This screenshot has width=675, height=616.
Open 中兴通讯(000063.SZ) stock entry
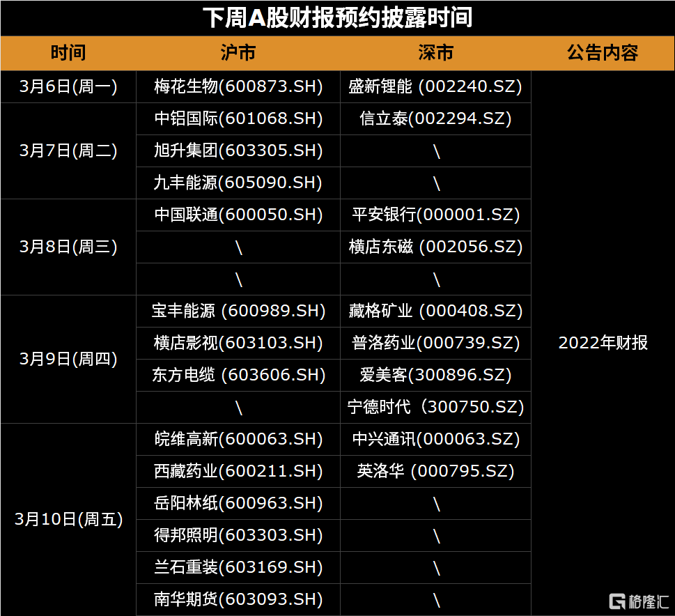436,439
